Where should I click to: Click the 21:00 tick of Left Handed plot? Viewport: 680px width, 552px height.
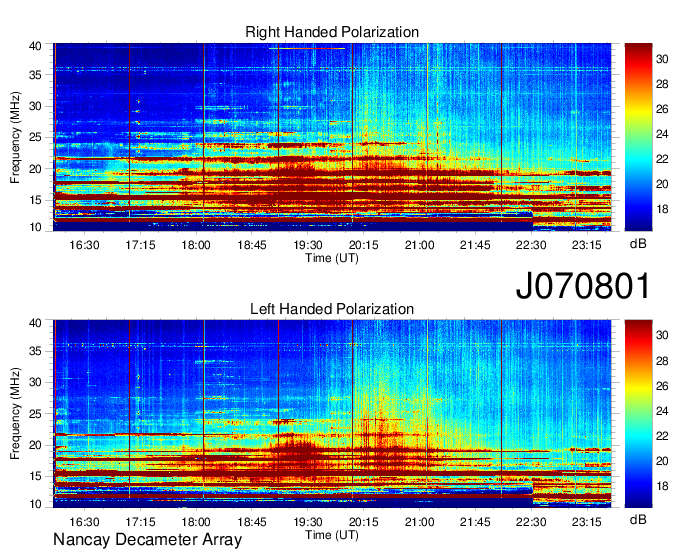click(x=419, y=522)
